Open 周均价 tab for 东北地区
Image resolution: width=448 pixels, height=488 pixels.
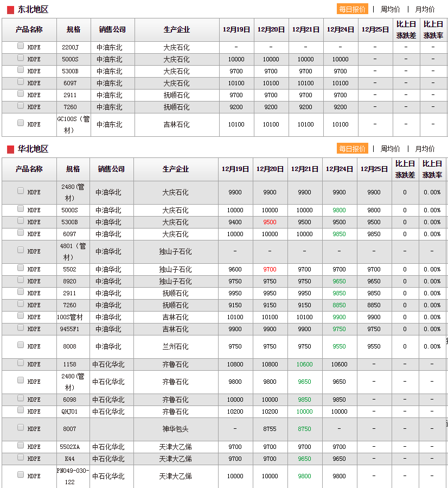tap(390, 9)
